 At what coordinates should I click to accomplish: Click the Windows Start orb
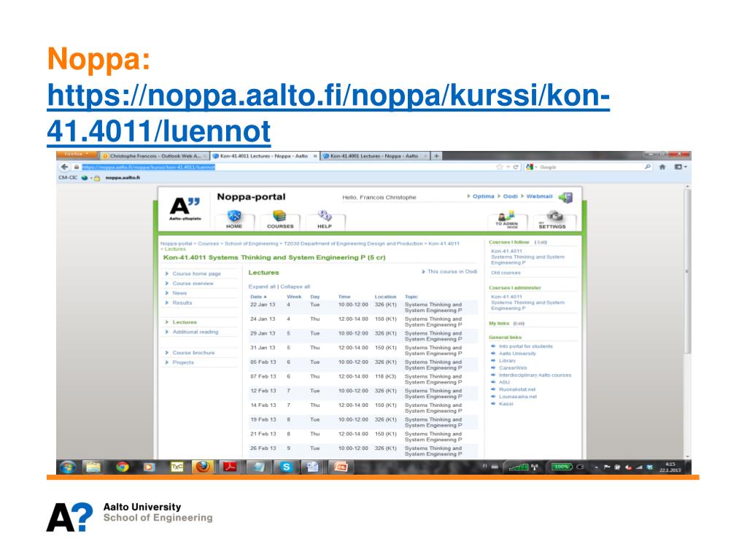click(x=68, y=467)
